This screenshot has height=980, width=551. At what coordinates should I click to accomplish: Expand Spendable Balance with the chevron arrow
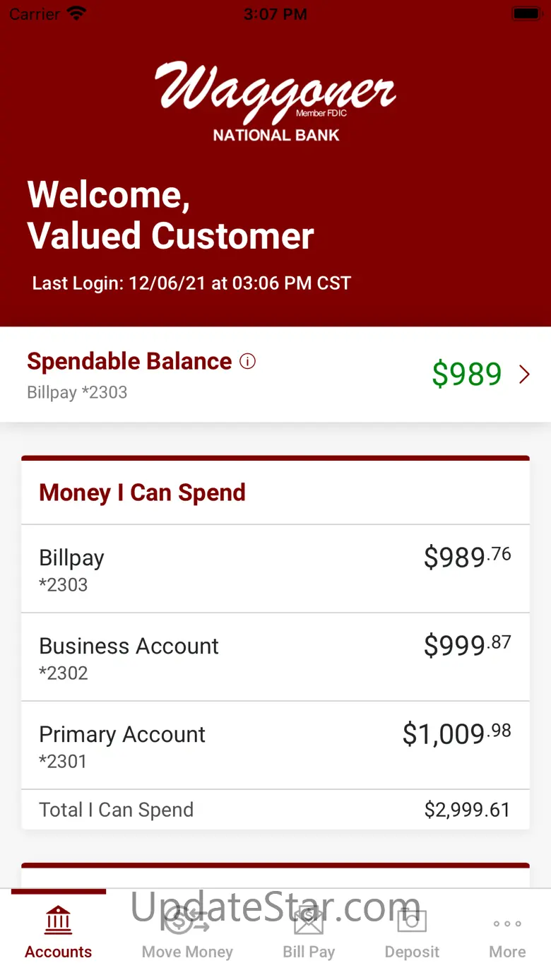tap(524, 374)
